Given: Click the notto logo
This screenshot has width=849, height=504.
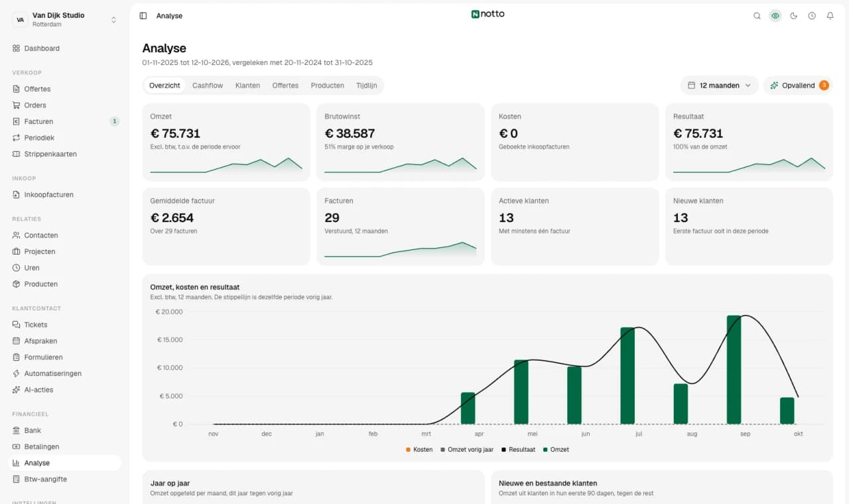Looking at the screenshot, I should tap(488, 14).
